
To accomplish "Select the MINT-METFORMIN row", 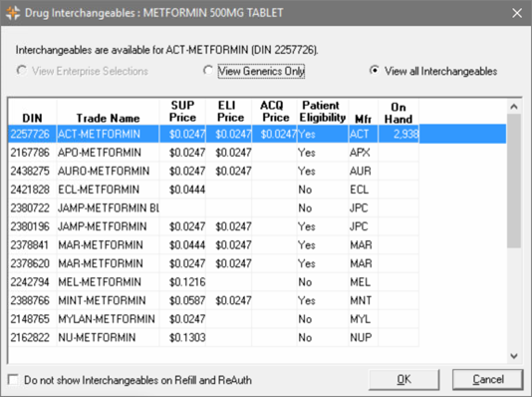I will 214,300.
